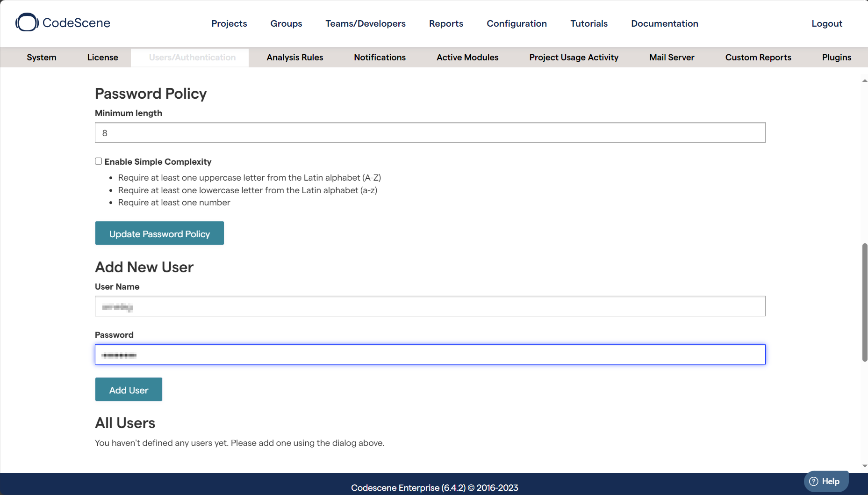The width and height of the screenshot is (868, 495).
Task: Switch to the System tab
Action: [x=42, y=58]
